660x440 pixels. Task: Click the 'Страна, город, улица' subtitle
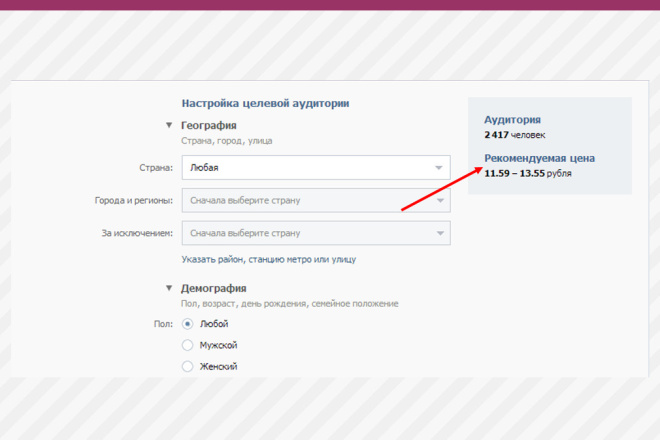tap(226, 141)
